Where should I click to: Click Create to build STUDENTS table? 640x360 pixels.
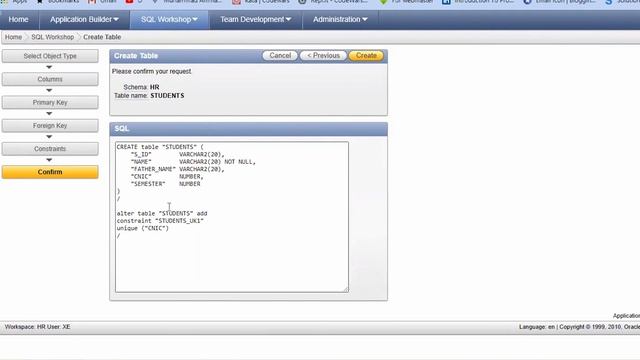pos(366,56)
